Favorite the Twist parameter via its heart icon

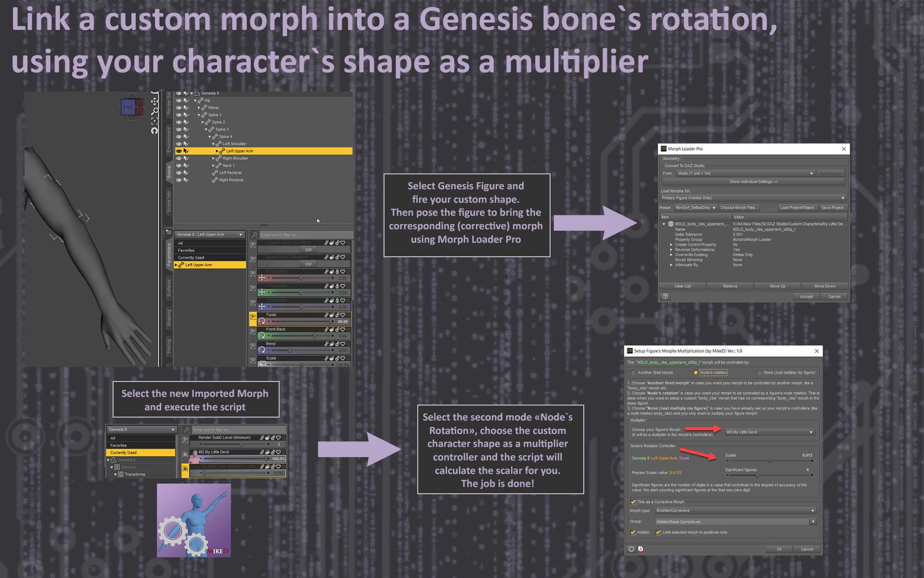coord(343,315)
